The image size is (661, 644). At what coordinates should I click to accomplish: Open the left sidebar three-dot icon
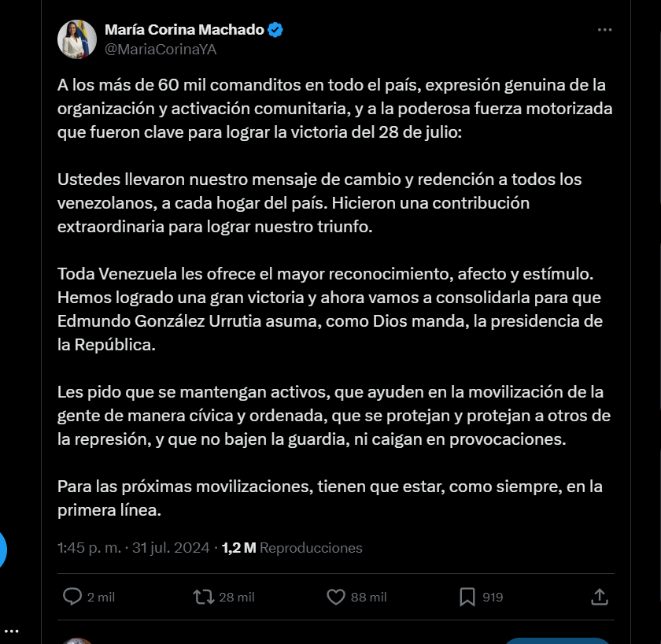point(11,631)
